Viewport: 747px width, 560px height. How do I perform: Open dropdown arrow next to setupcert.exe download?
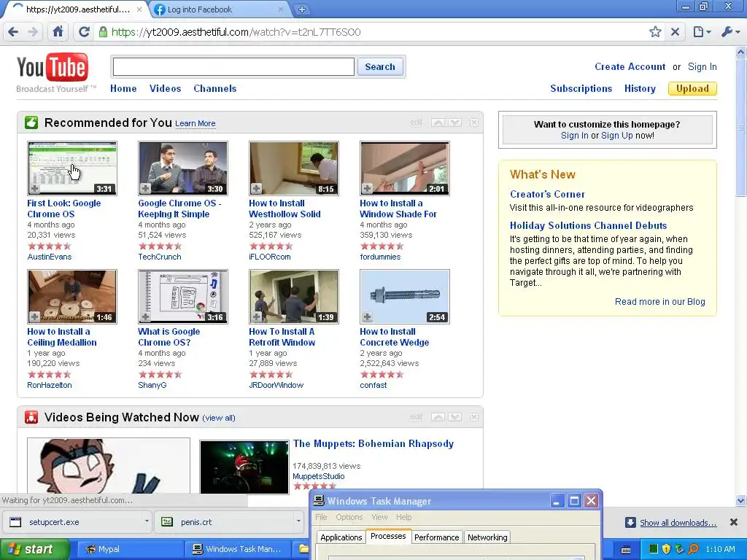147,521
